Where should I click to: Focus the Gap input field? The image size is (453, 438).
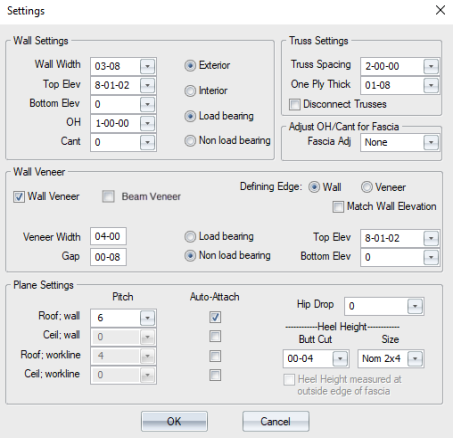(x=108, y=257)
